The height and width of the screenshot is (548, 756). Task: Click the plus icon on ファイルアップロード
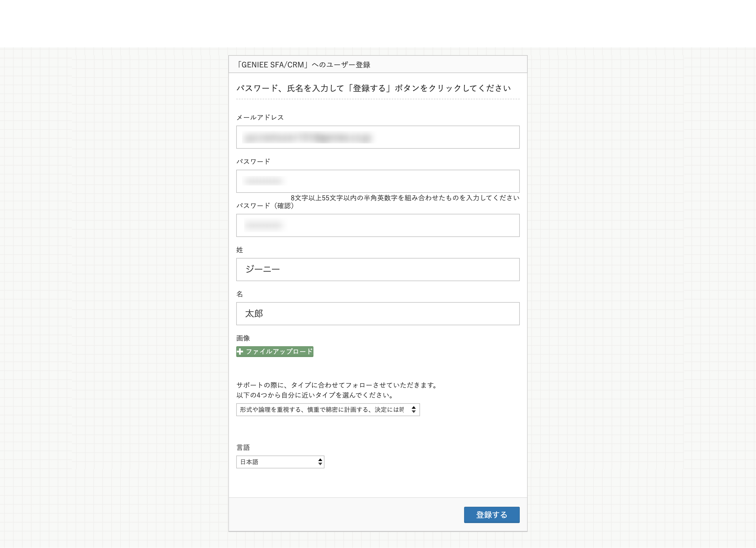(240, 351)
